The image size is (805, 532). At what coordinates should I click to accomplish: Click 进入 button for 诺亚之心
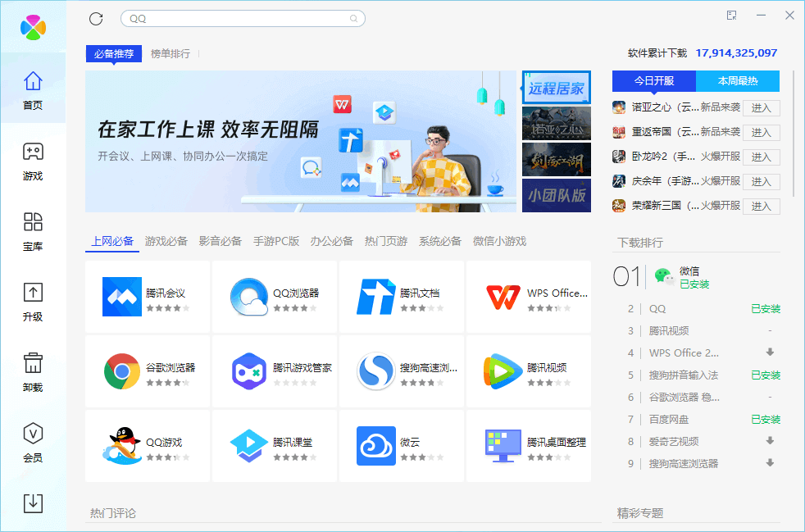point(762,108)
